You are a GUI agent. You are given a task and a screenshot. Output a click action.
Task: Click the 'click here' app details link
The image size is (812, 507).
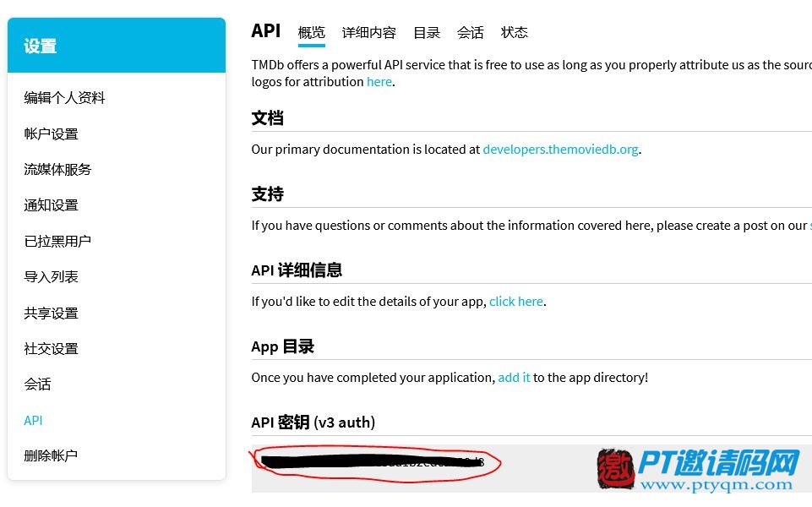click(x=516, y=302)
